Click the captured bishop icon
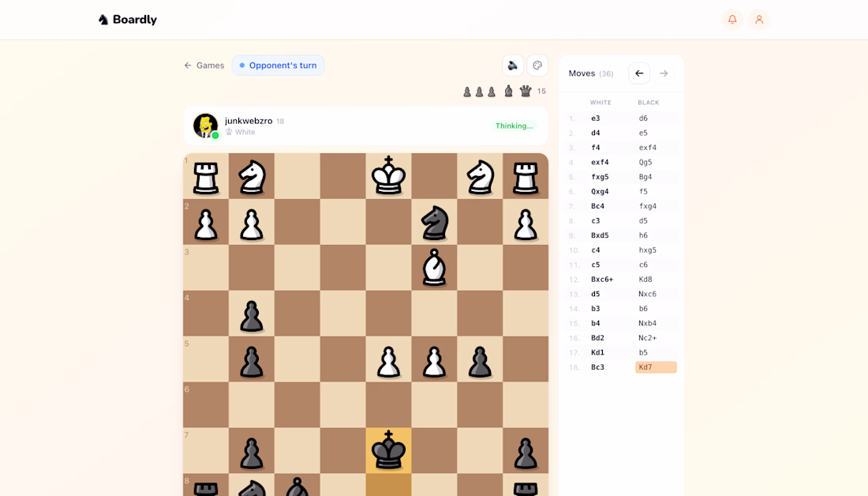 509,91
